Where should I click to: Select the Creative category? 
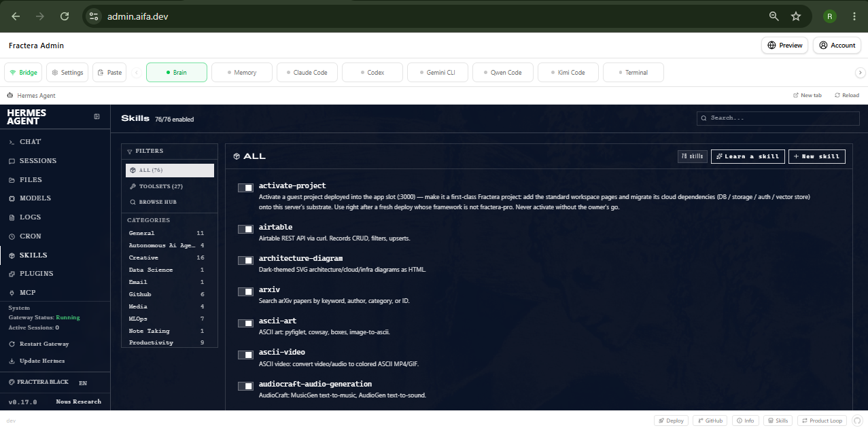167,257
